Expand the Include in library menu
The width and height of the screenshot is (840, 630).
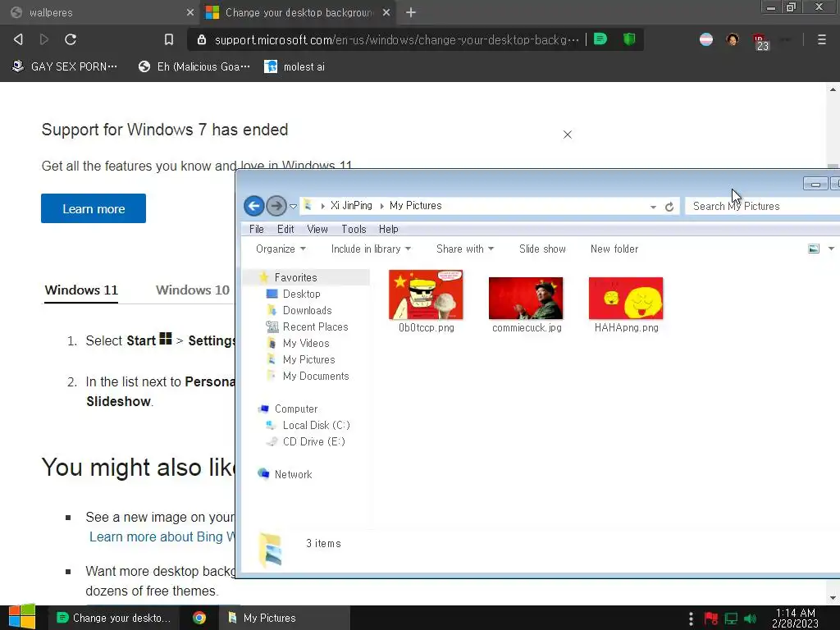coord(371,249)
